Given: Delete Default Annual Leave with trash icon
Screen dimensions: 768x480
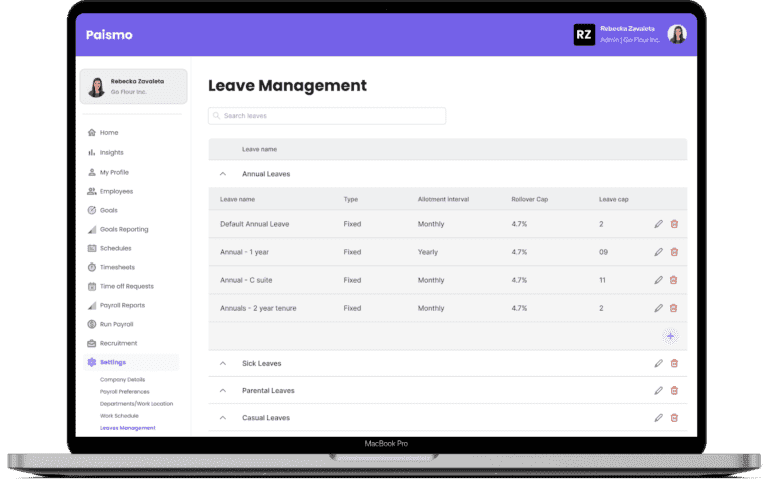Looking at the screenshot, I should 674,224.
